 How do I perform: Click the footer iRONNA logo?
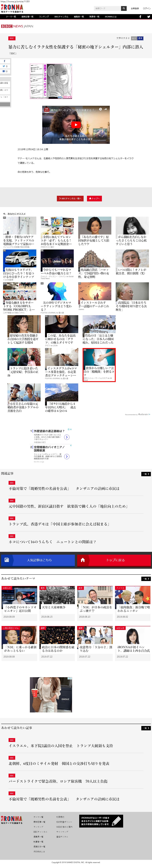click(12, 820)
